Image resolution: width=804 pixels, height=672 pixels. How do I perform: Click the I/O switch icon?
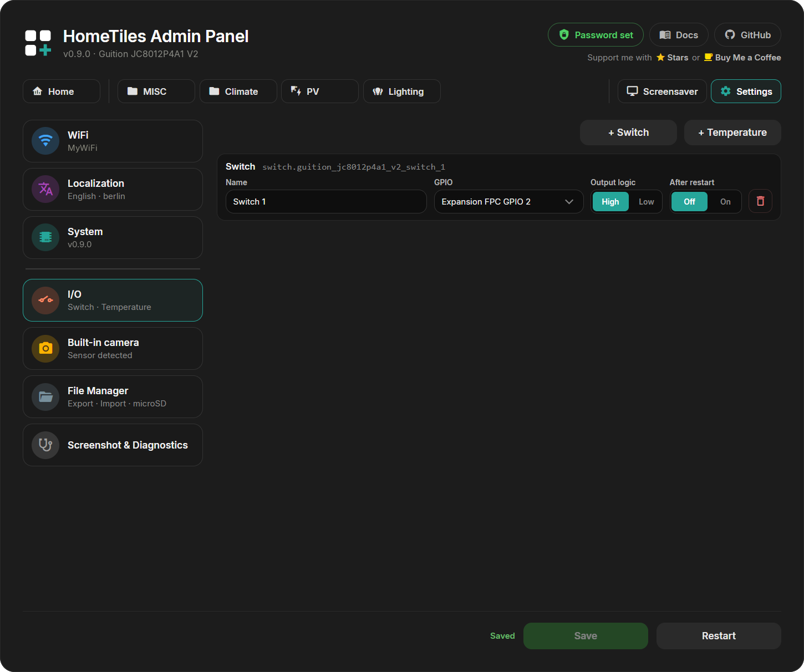[45, 300]
